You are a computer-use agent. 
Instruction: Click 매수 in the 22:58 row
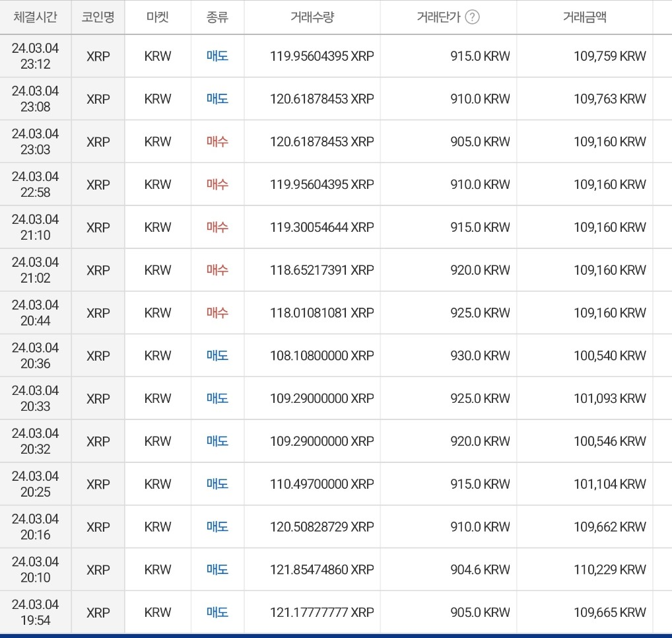point(217,184)
